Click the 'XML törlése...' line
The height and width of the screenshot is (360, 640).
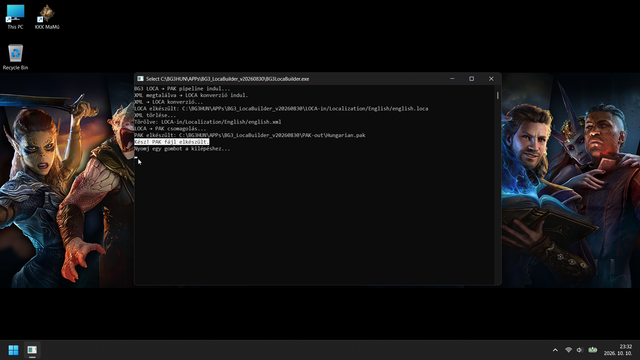pyautogui.click(x=155, y=115)
